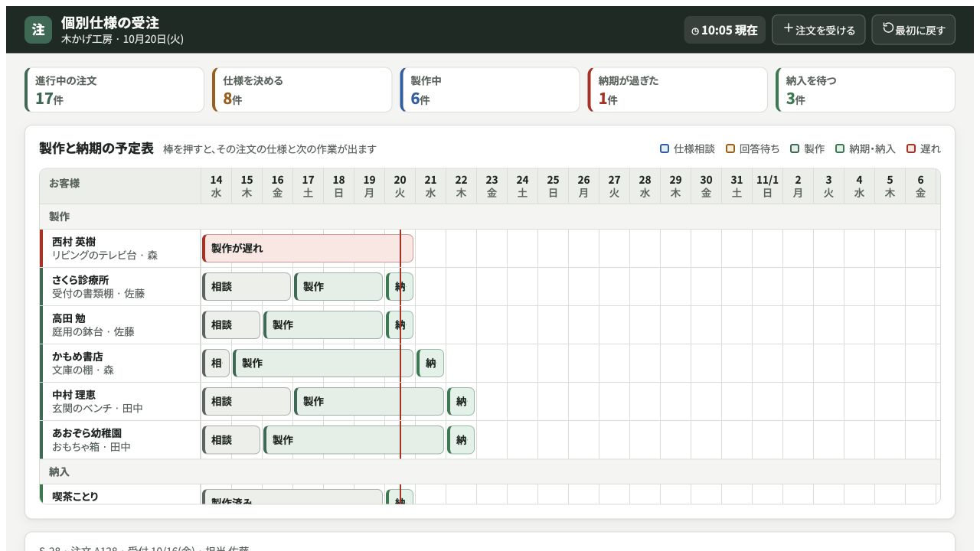The width and height of the screenshot is (980, 551).
Task: Open the 仕様を決める 8件 card
Action: tap(302, 90)
